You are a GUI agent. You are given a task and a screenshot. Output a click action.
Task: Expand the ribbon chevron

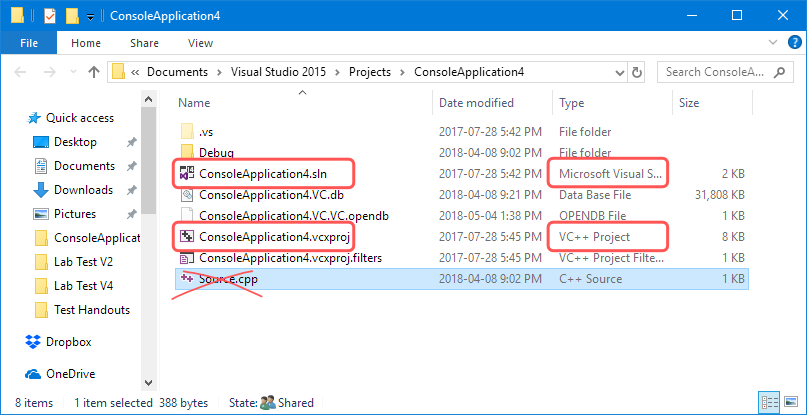(773, 42)
